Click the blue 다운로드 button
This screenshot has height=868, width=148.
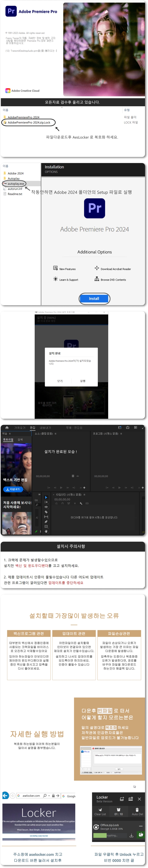[13, 489]
